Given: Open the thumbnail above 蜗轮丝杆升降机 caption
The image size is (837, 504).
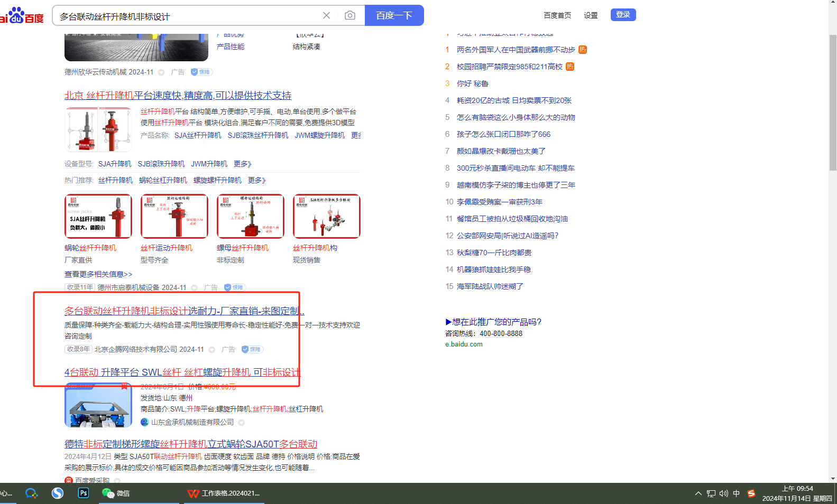Looking at the screenshot, I should tap(98, 217).
